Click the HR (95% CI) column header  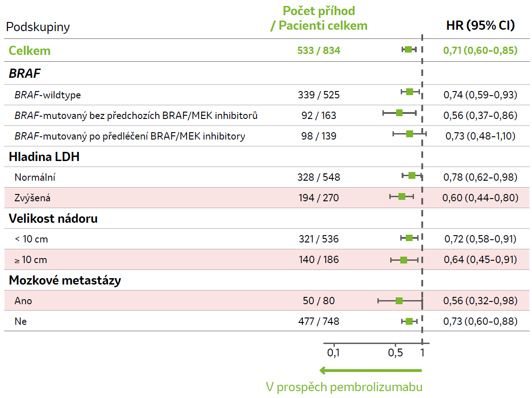(480, 26)
